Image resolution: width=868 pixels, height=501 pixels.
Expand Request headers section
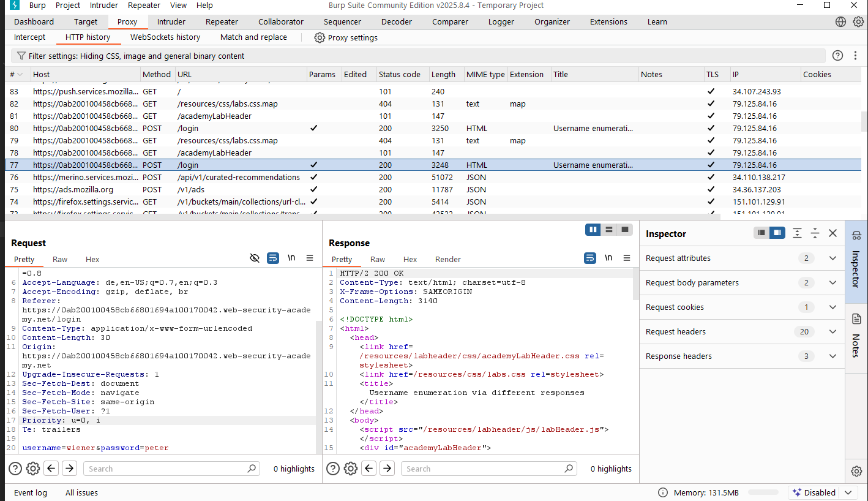(832, 332)
